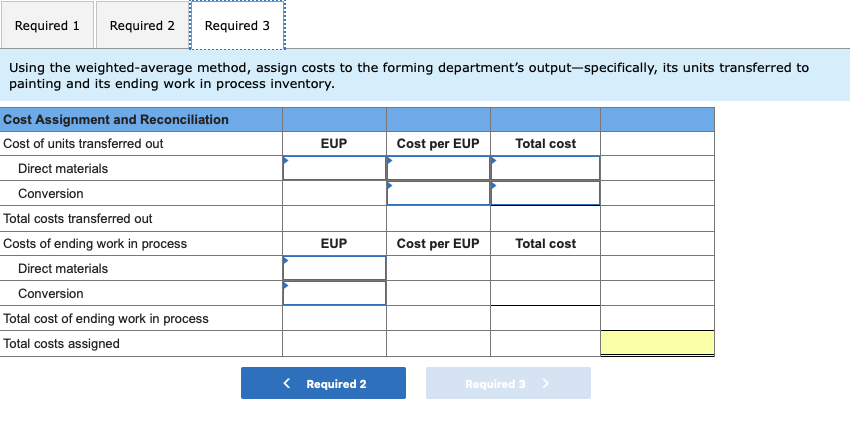Viewport: 851px width, 422px height.
Task: Select ending WIP Conversion Cost per EUP cell
Action: (x=438, y=294)
